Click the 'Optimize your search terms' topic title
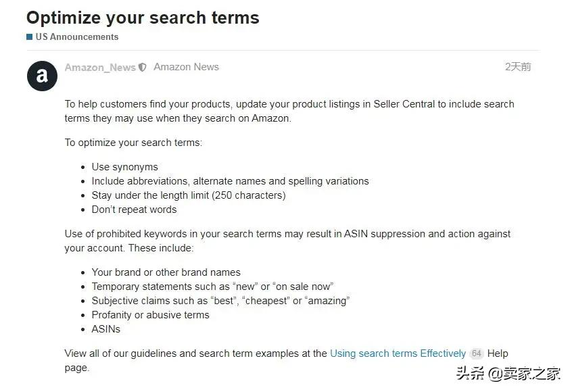572x392 pixels. tap(143, 18)
